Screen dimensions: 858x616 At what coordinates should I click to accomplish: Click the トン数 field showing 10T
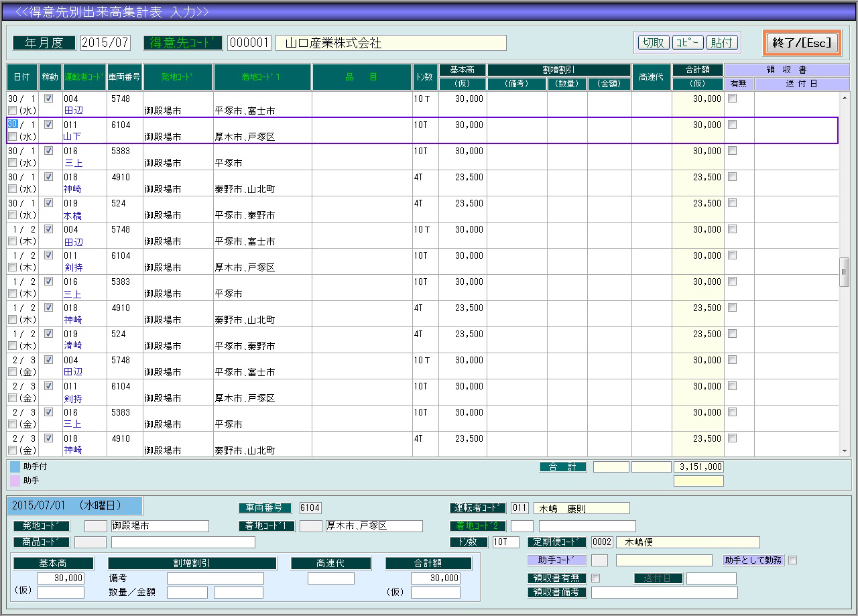(506, 542)
